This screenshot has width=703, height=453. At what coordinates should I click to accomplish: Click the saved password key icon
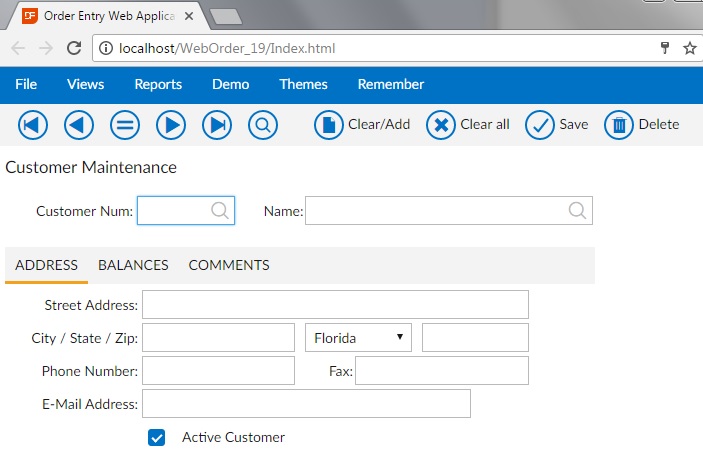tap(665, 48)
